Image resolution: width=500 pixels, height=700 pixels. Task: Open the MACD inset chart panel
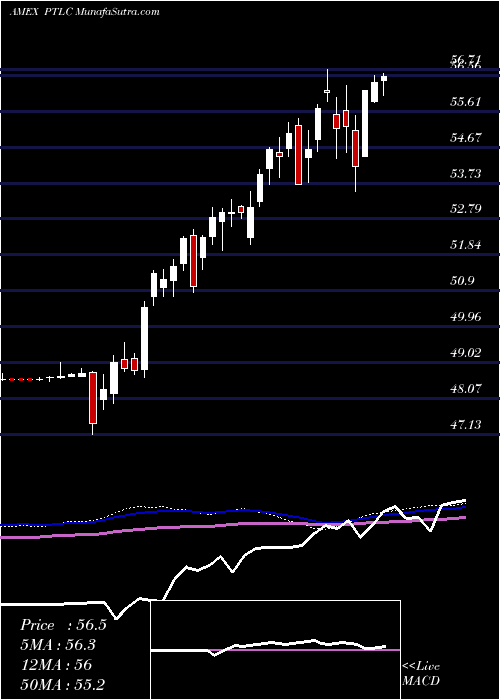click(275, 650)
